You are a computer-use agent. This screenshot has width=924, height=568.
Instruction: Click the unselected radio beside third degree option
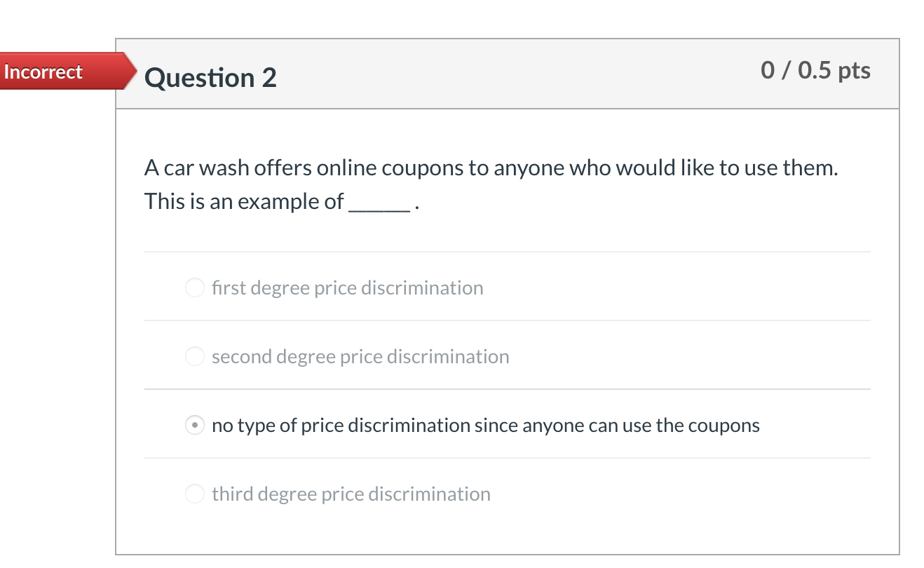pyautogui.click(x=195, y=494)
